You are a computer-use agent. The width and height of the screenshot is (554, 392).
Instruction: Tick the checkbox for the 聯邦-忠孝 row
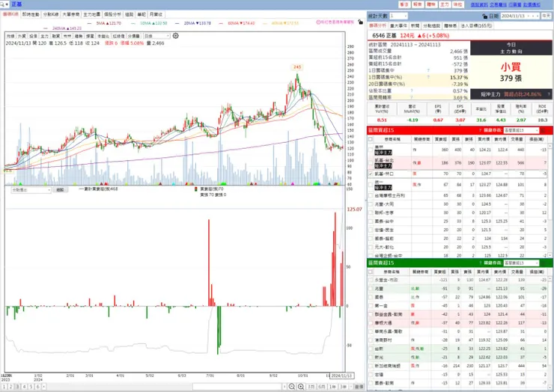tap(371, 212)
